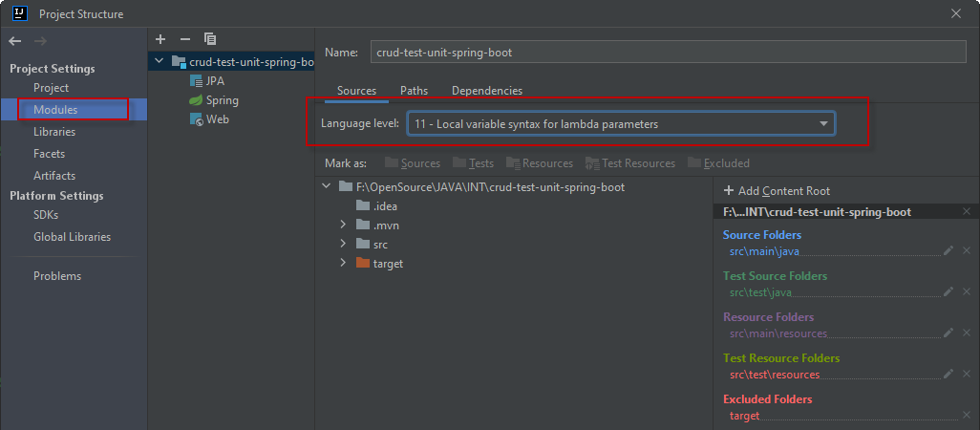Open Global Libraries settings
Viewport: 980px width, 430px height.
pyautogui.click(x=74, y=237)
